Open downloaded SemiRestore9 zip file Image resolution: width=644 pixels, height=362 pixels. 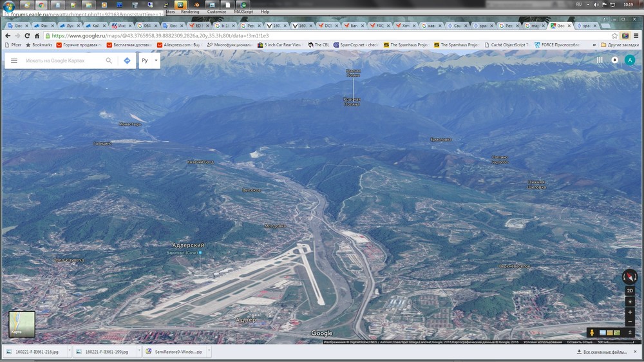tap(174, 352)
